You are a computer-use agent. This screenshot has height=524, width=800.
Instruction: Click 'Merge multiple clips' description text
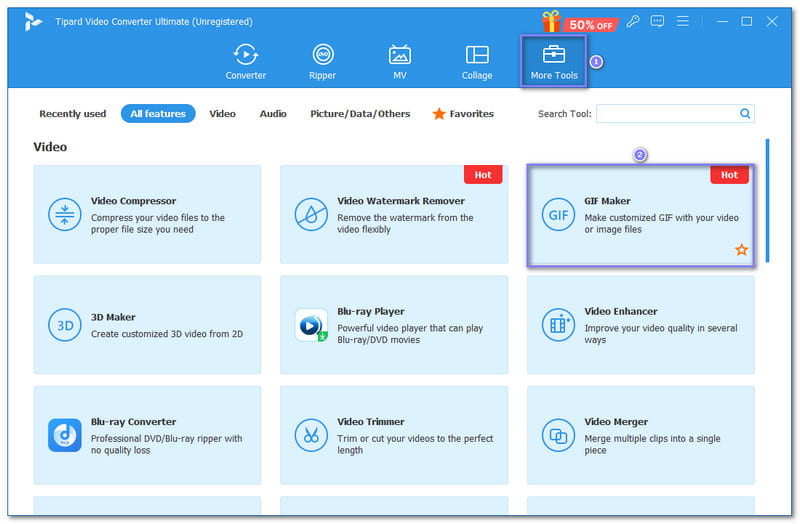click(x=652, y=444)
